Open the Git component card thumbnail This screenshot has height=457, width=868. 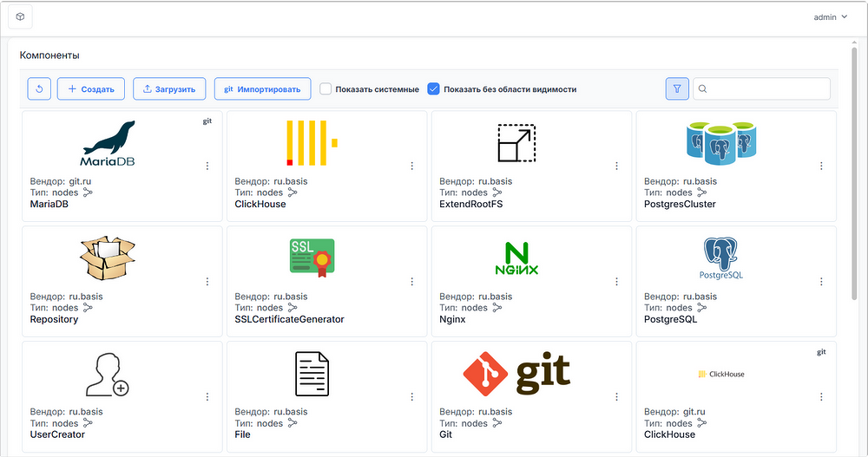pyautogui.click(x=516, y=373)
